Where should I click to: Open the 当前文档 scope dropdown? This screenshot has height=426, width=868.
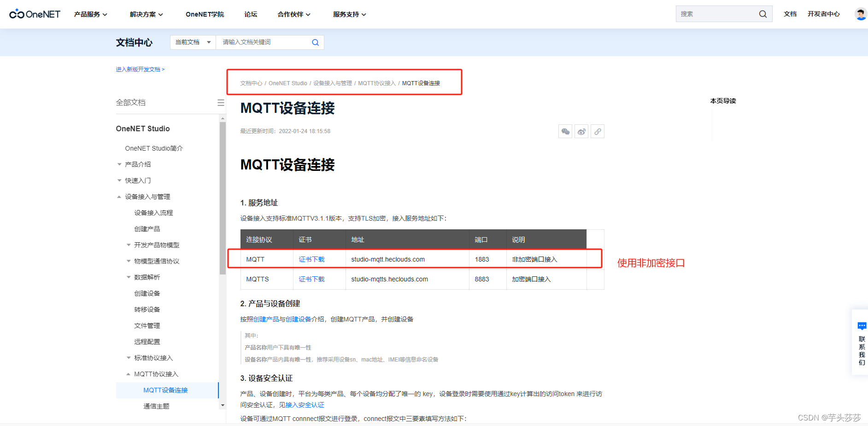click(x=193, y=42)
